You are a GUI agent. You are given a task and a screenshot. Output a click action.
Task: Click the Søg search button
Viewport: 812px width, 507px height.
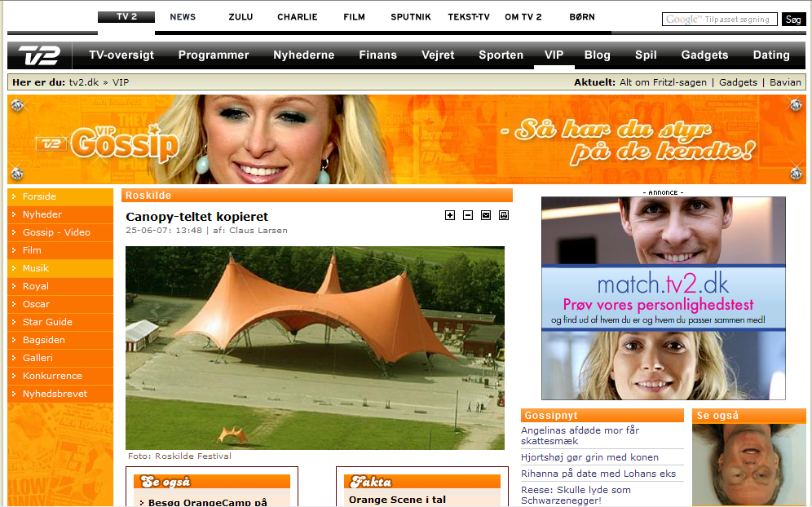click(x=793, y=20)
